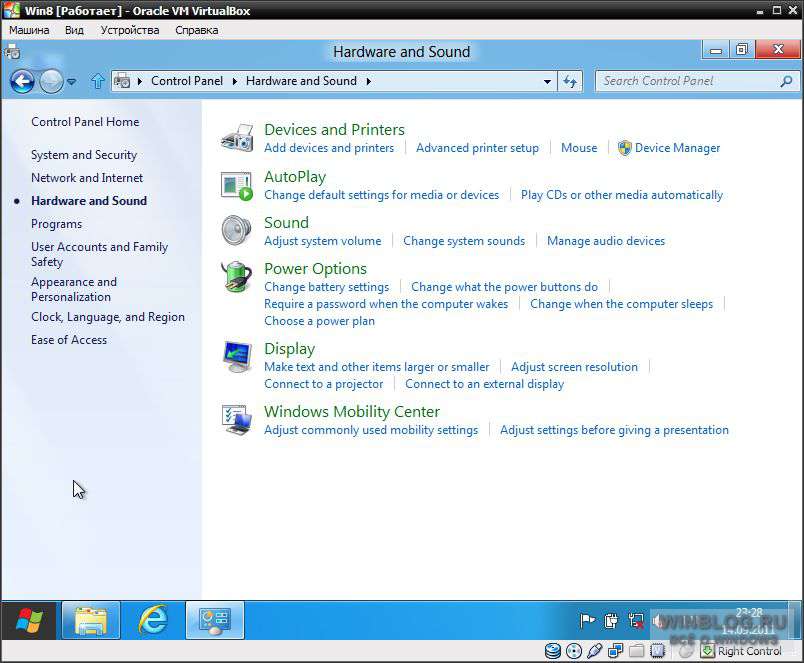This screenshot has height=663, width=804.
Task: Click Change what the power buttons do
Action: pos(504,287)
